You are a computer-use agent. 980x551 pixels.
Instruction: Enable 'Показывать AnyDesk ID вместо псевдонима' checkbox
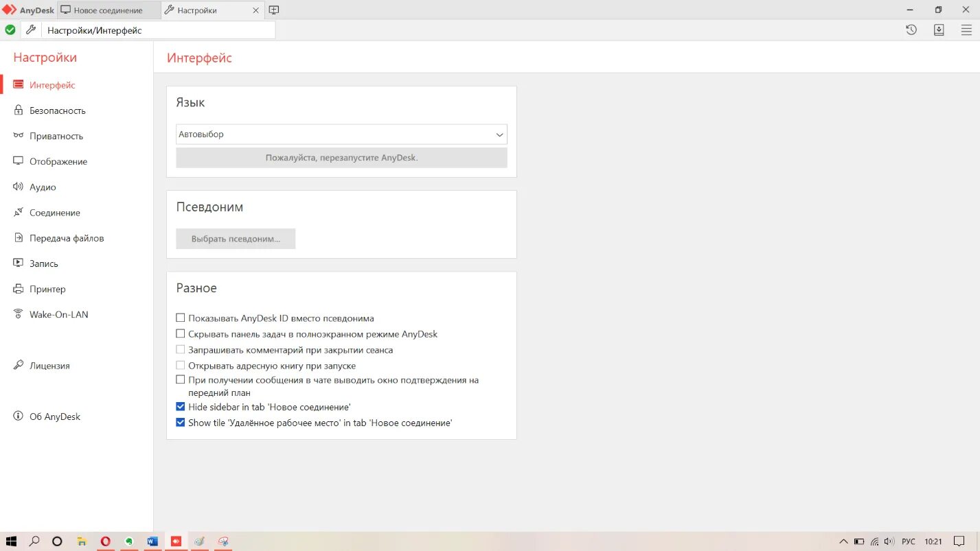coord(181,318)
